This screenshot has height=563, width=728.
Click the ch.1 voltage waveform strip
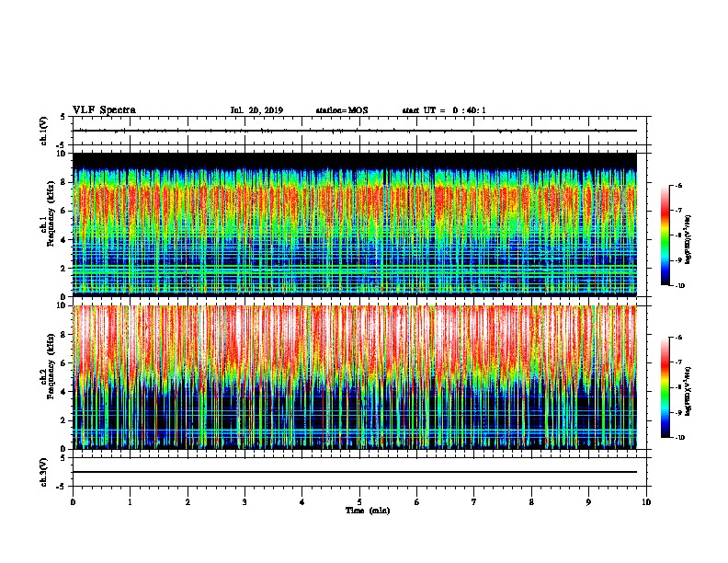(x=359, y=131)
